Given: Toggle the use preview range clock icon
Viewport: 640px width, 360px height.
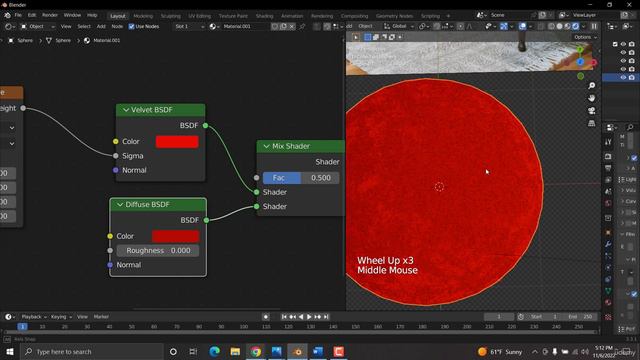Looking at the screenshot, I should [521, 317].
